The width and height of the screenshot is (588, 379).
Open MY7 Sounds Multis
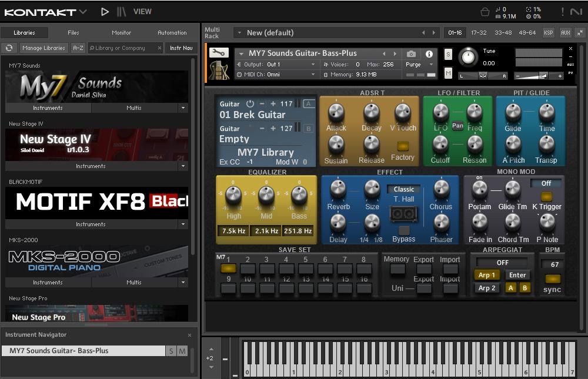click(x=134, y=108)
